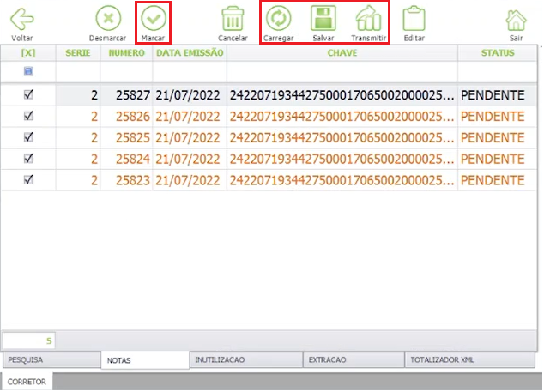Click the Marcar check-all icon
Viewport: 544px width, 392px height.
point(154,18)
